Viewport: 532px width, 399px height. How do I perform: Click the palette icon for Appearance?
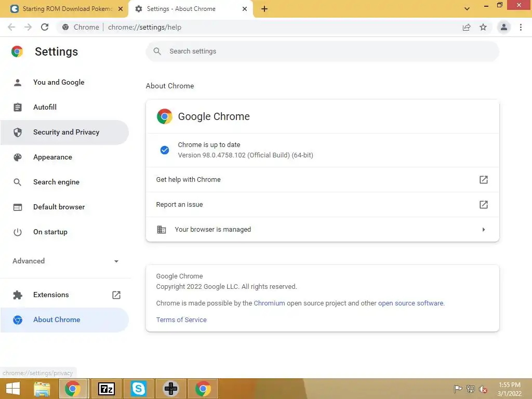18,157
